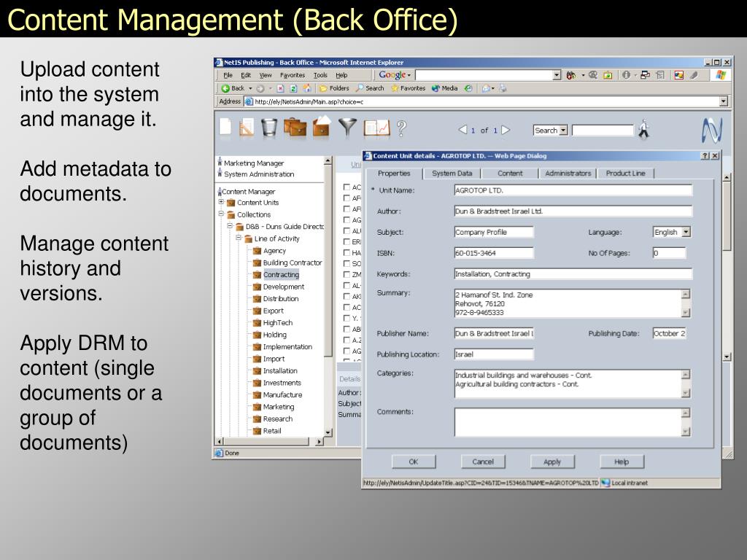Expand the Content Units tree node
The width and height of the screenshot is (747, 560).
tap(221, 202)
